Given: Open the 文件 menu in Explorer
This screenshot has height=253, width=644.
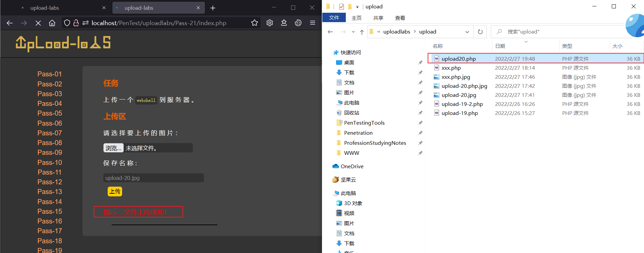Looking at the screenshot, I should (x=334, y=18).
